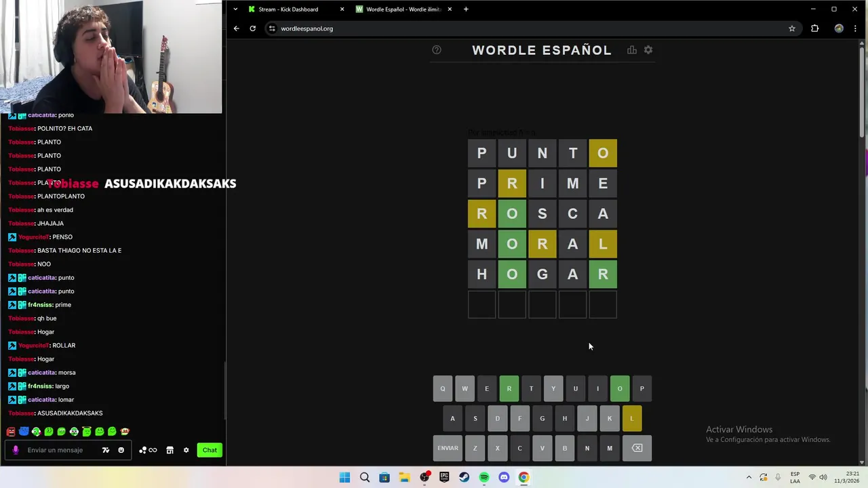Open volume speaker icon in system tray
This screenshot has width=868, height=488.
coord(824,477)
